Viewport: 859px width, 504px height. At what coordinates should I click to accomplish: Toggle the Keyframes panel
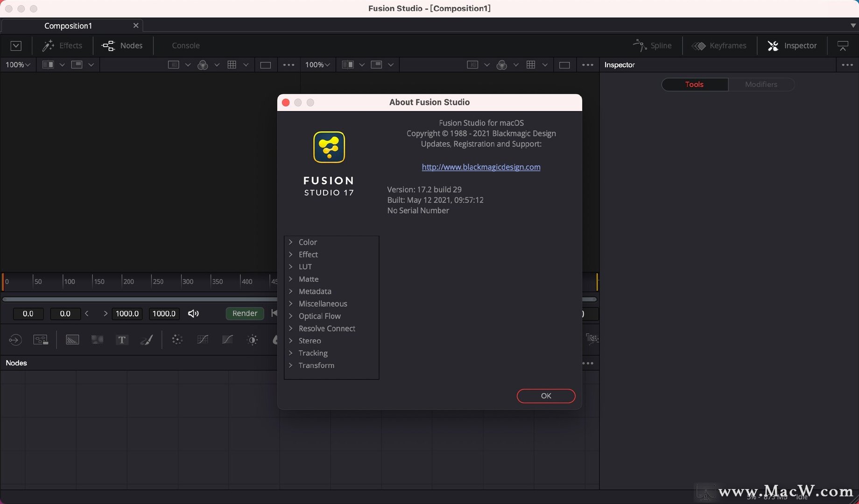pyautogui.click(x=719, y=46)
